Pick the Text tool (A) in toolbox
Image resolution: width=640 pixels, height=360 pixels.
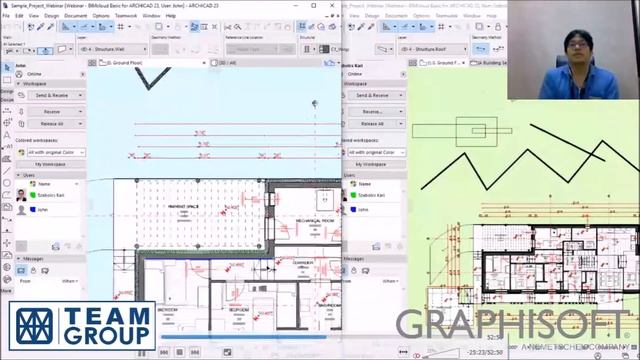click(7, 135)
